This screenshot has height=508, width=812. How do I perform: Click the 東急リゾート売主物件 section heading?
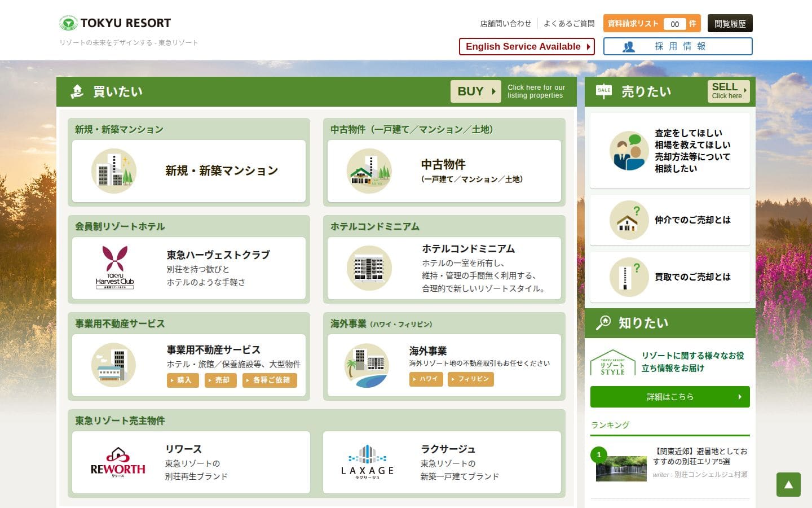click(120, 421)
